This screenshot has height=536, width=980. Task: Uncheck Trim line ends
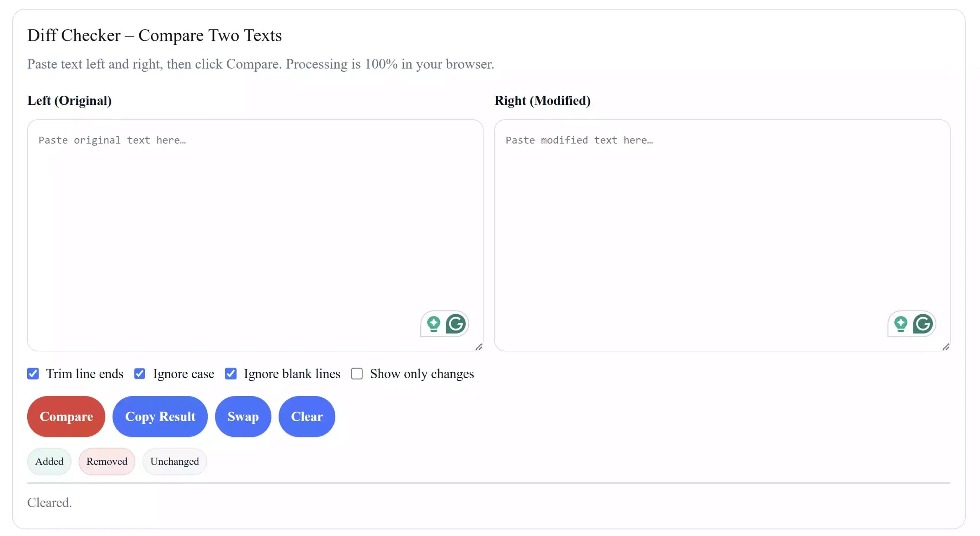(33, 374)
